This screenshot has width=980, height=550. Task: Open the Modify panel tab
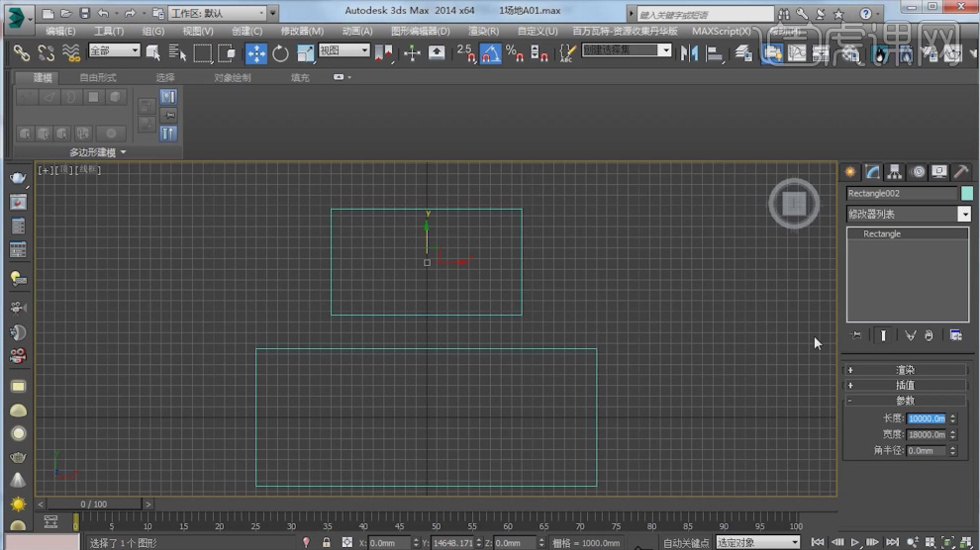pyautogui.click(x=872, y=172)
